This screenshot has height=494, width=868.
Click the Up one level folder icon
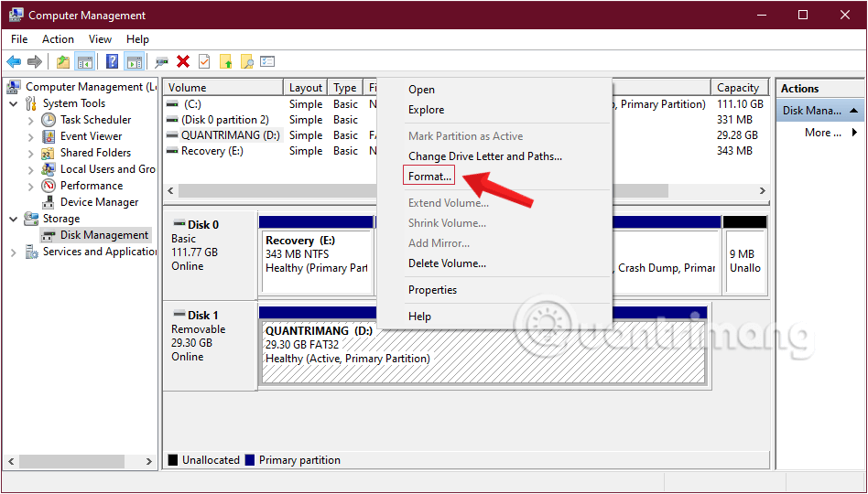[x=63, y=61]
